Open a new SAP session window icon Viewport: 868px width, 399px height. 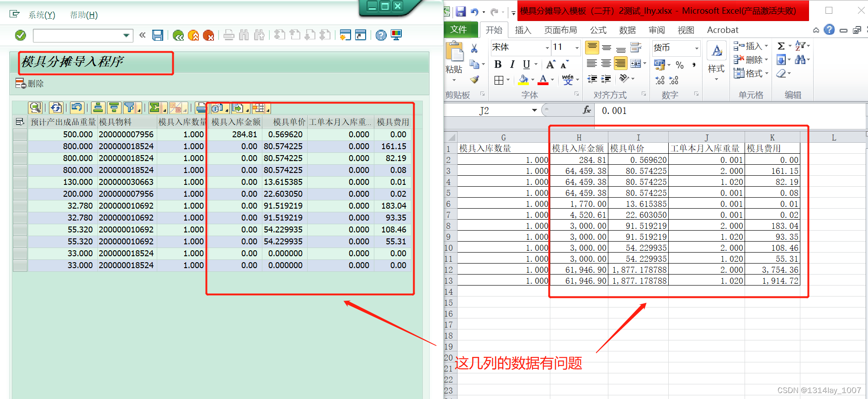pos(346,35)
